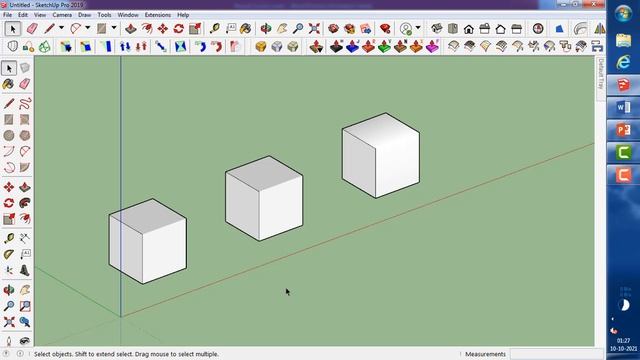Launch Internet Explorer from the taskbar
This screenshot has width=640, height=360.
tap(623, 62)
